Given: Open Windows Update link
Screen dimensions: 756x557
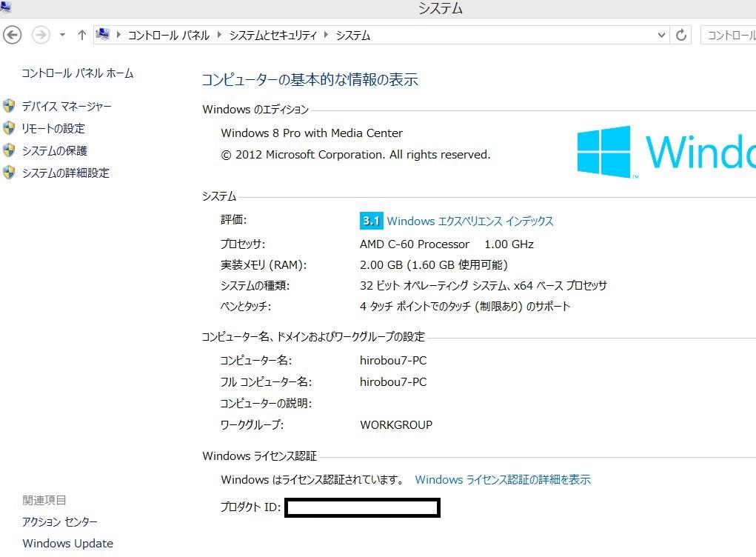Looking at the screenshot, I should (x=68, y=544).
